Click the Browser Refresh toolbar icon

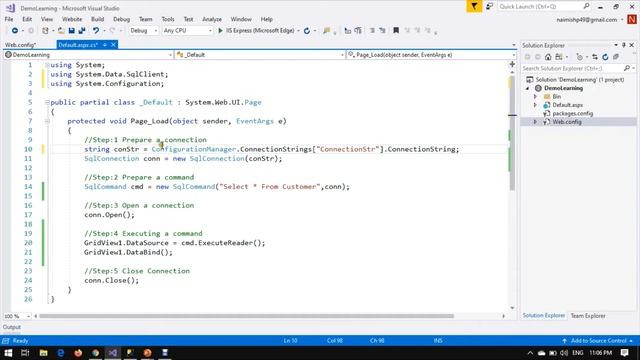(307, 31)
